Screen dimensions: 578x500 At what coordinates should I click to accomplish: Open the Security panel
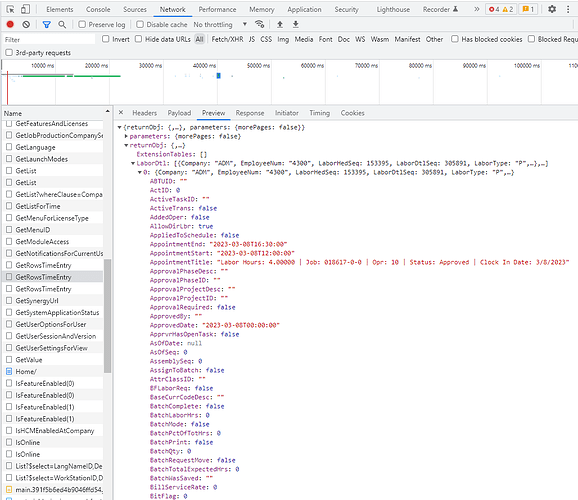coord(347,10)
